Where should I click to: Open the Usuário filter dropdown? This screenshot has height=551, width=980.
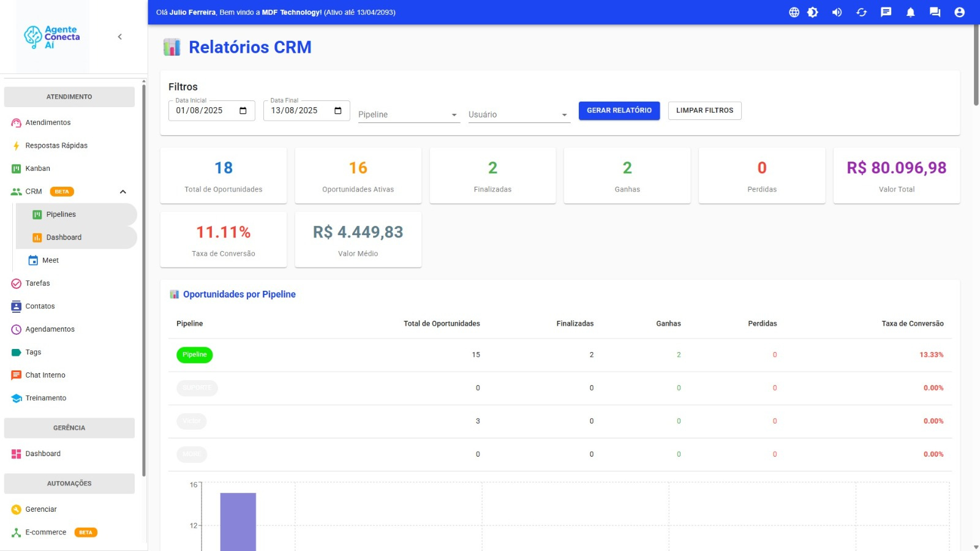point(519,114)
